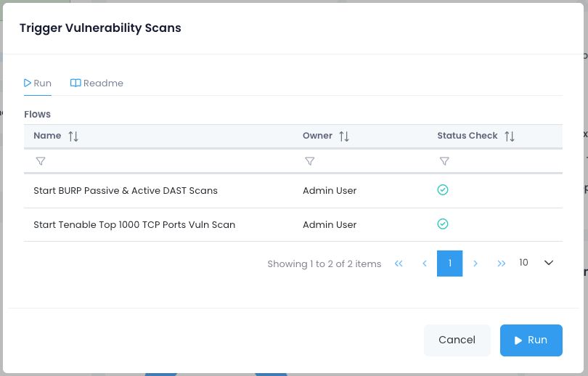Select the Run tab
The width and height of the screenshot is (588, 376).
(38, 83)
